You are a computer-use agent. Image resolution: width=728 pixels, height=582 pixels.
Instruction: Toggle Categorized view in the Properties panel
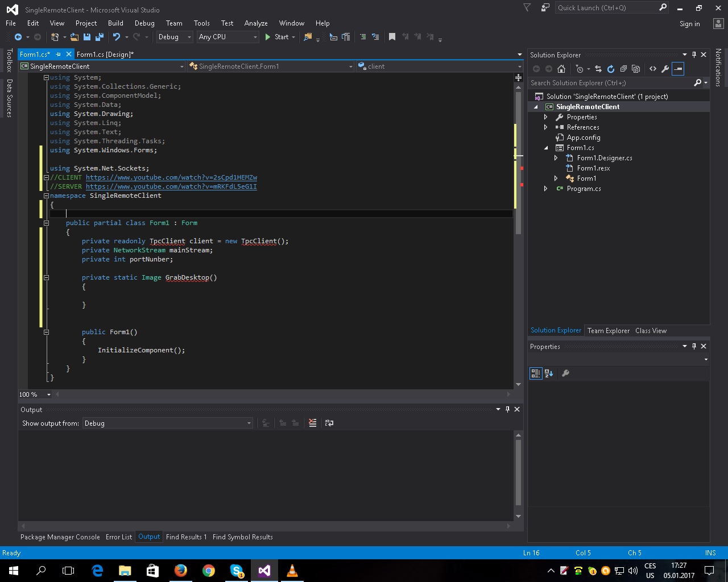click(x=535, y=373)
